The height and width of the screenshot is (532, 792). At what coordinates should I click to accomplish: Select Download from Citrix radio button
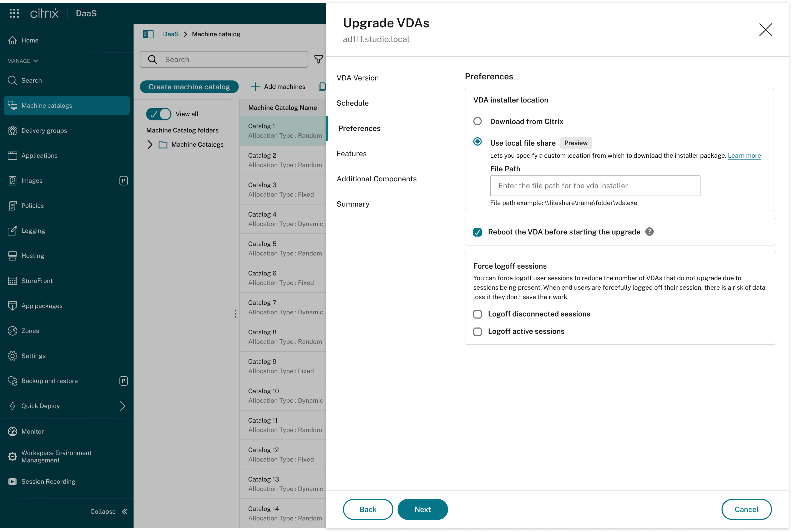(x=478, y=121)
